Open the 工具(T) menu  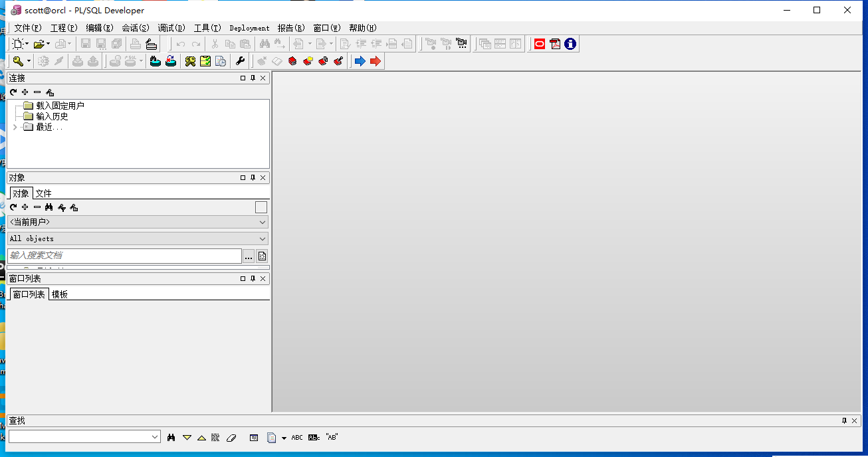(x=207, y=28)
